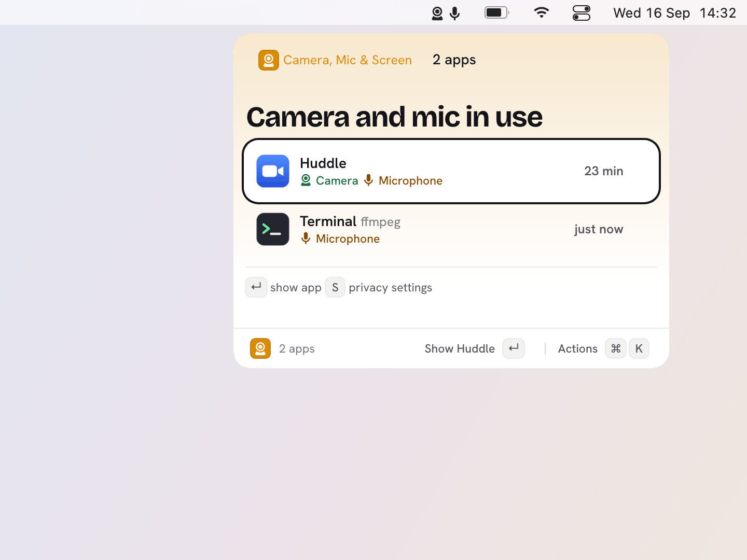The image size is (747, 560).
Task: Click the Command key icon beside Actions
Action: coord(616,348)
